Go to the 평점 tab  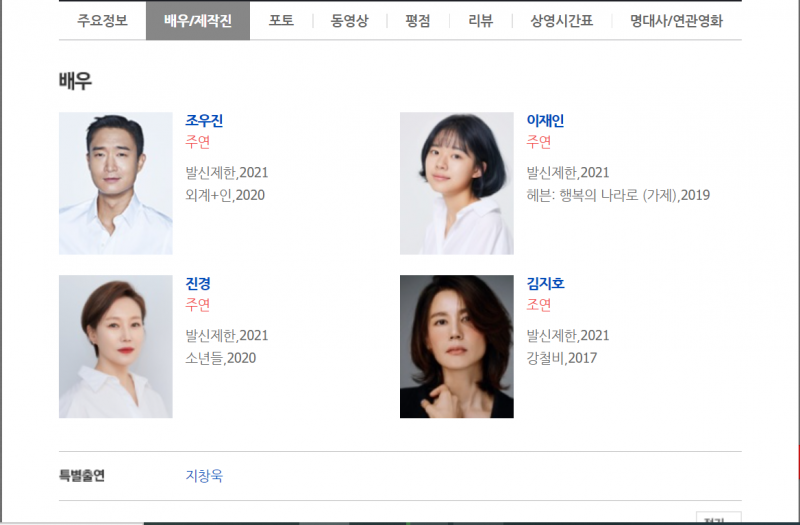[x=418, y=21]
